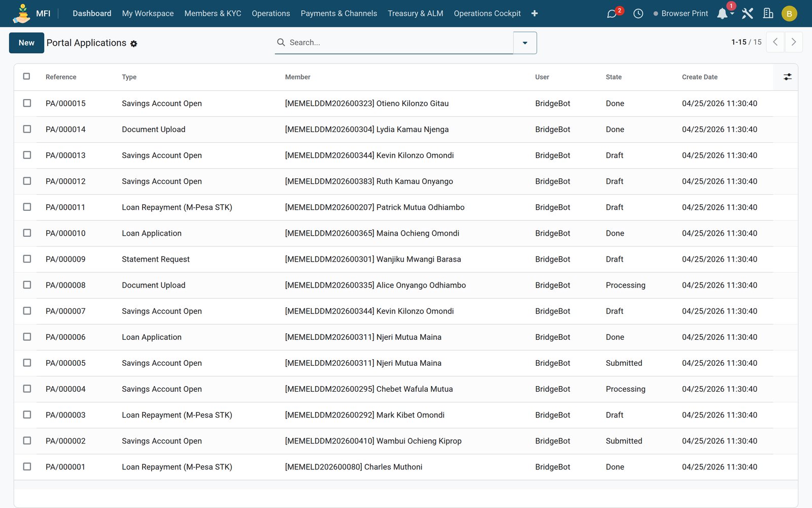This screenshot has width=812, height=508.
Task: Open the Dashboard menu
Action: (x=92, y=13)
